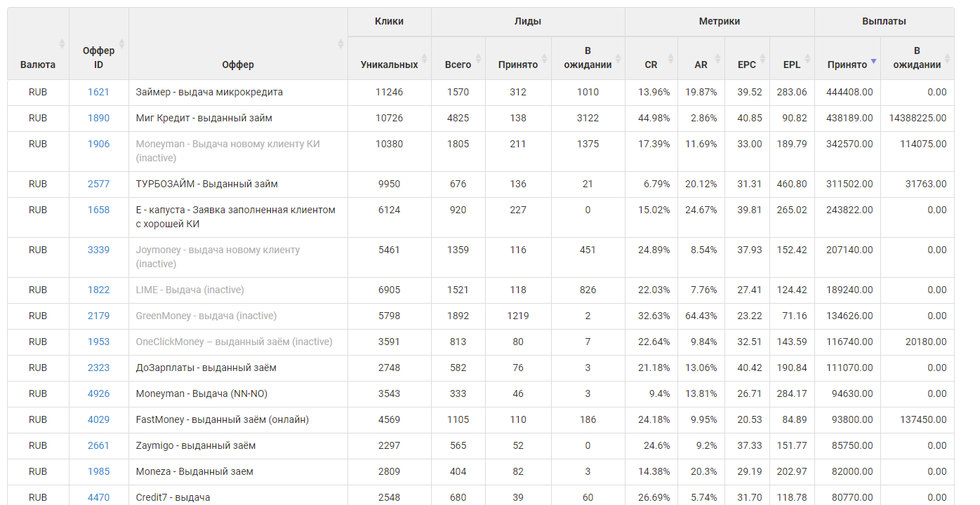The height and width of the screenshot is (505, 980).
Task: Select unique clicks value 11246
Action: (x=390, y=92)
